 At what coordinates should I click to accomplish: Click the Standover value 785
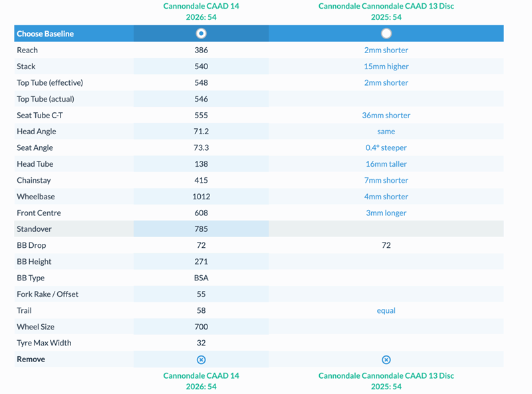pyautogui.click(x=201, y=229)
